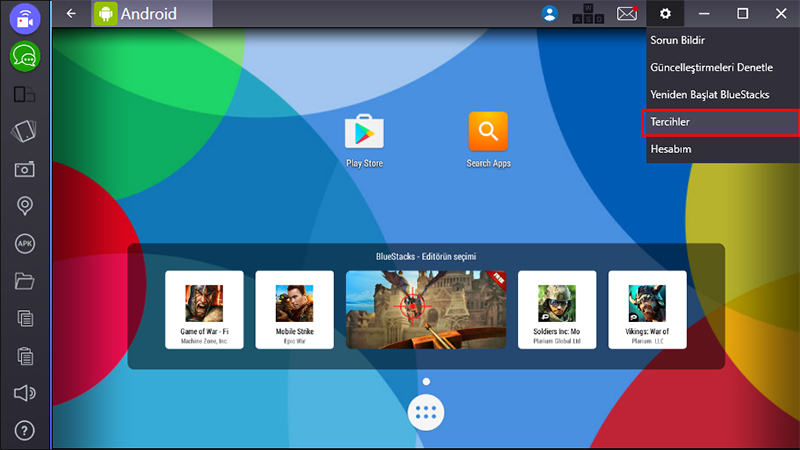The image size is (800, 450).
Task: Click the purple streaming camera icon
Action: coord(25,18)
